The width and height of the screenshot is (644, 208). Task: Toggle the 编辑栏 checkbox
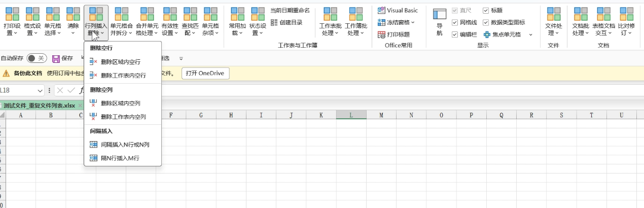pyautogui.click(x=454, y=34)
